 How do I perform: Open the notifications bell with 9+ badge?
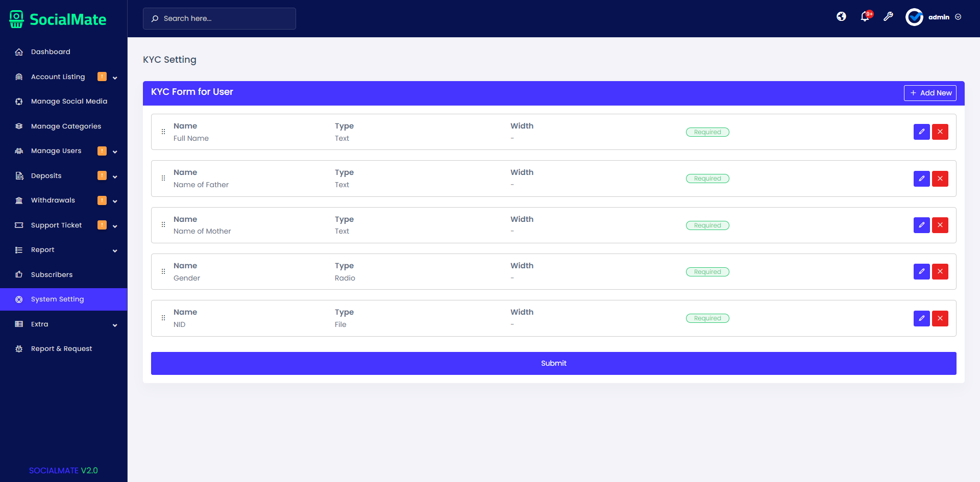865,16
